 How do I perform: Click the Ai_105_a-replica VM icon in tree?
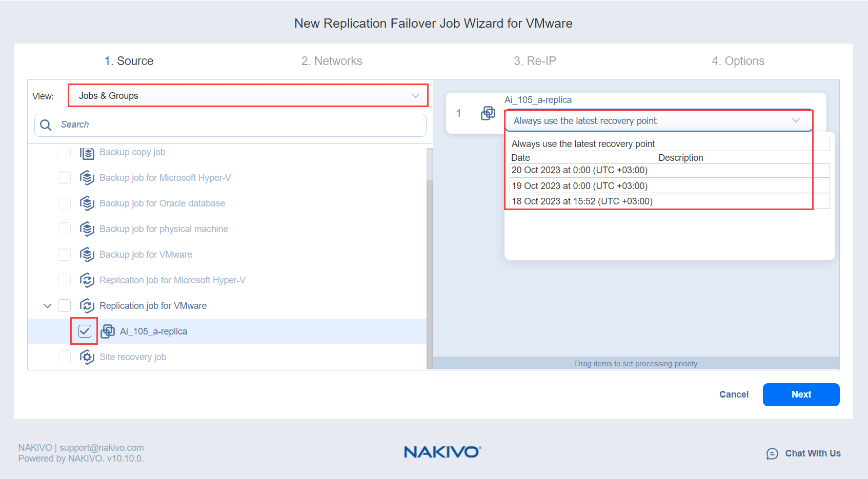(108, 331)
